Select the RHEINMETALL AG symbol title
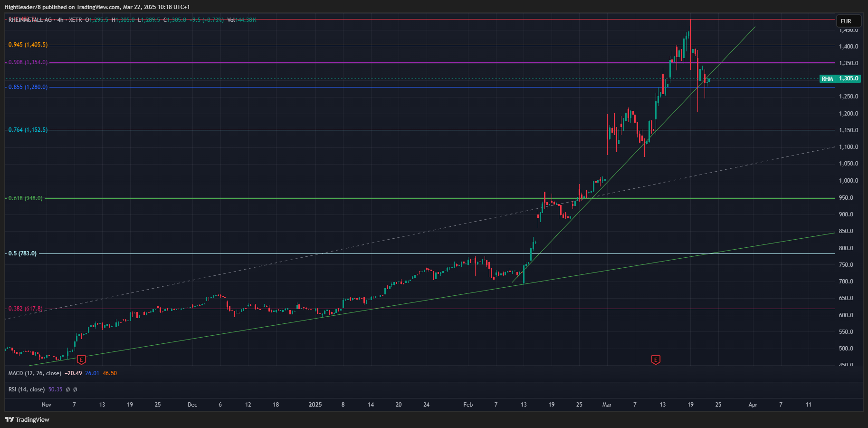This screenshot has width=868, height=428. point(30,20)
